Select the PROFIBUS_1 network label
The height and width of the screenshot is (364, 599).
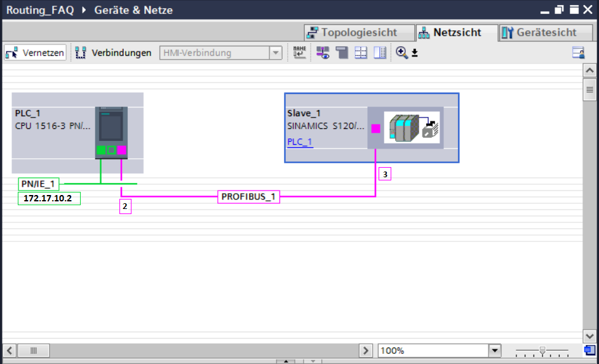(x=248, y=197)
